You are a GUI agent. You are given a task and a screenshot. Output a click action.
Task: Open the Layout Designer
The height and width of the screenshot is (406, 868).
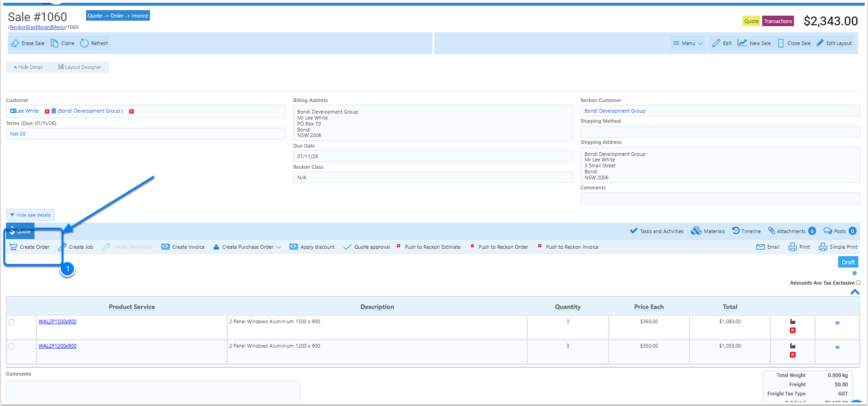coord(80,67)
